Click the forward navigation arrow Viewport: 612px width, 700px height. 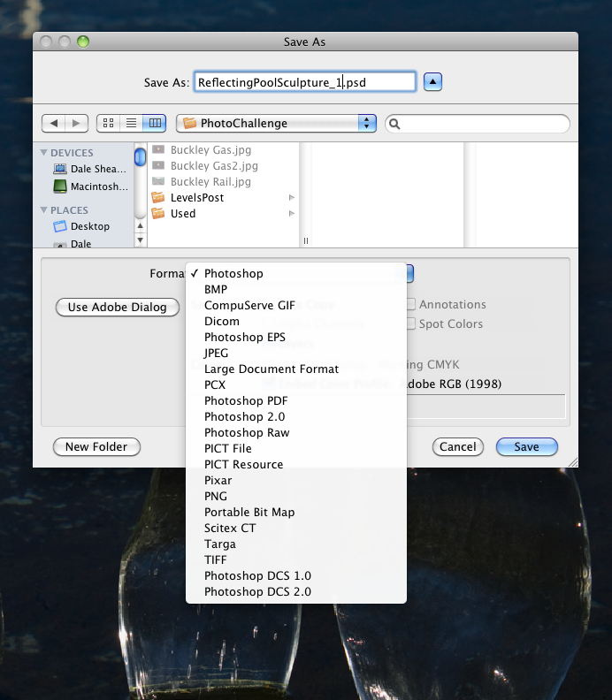(x=76, y=123)
